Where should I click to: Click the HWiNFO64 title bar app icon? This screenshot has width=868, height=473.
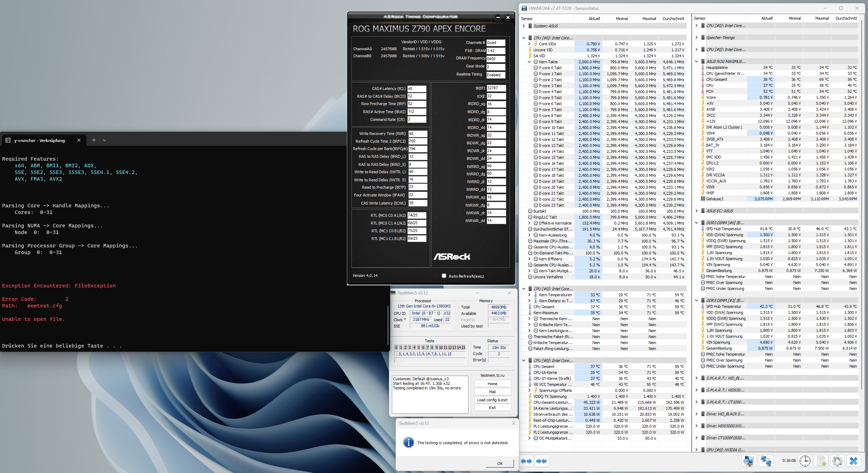coord(524,8)
